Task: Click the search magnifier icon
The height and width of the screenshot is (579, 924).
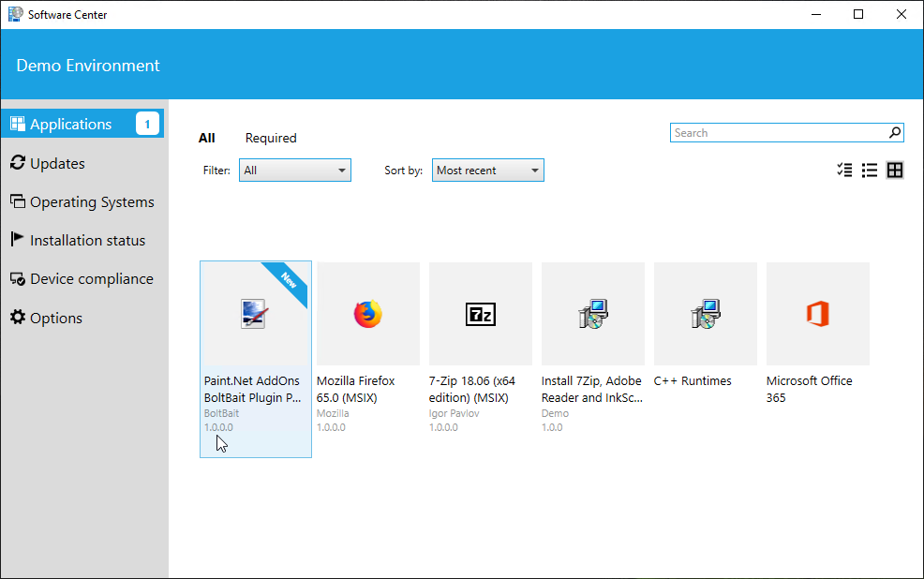Action: (x=895, y=133)
